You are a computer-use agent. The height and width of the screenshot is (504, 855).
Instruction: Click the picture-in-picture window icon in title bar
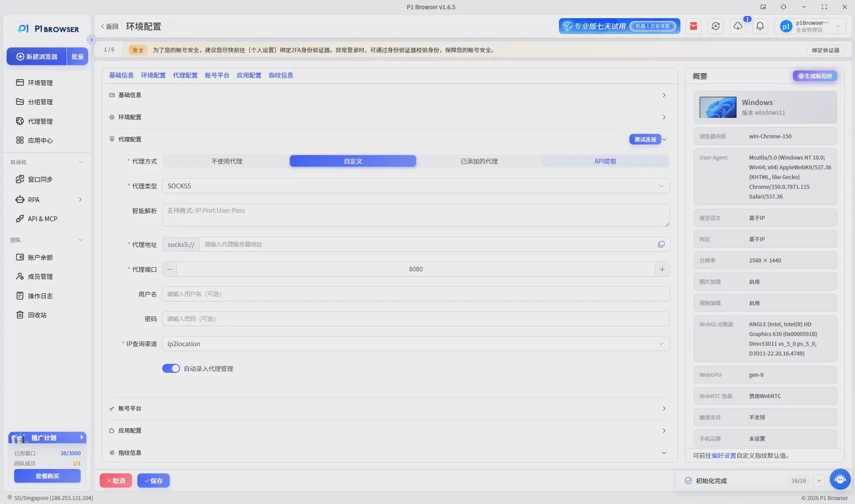[x=763, y=7]
